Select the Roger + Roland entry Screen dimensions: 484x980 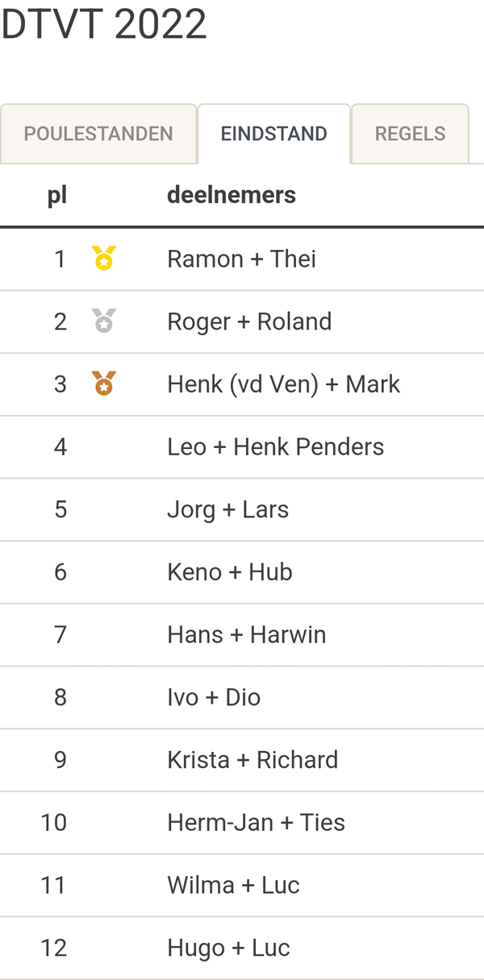pyautogui.click(x=242, y=322)
